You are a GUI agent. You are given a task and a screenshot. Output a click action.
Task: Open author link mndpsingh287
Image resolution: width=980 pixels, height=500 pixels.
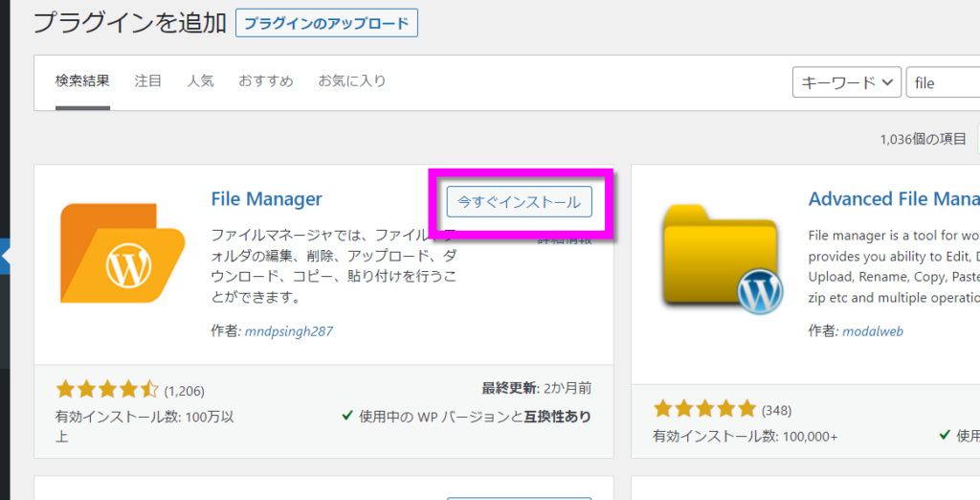(x=288, y=331)
